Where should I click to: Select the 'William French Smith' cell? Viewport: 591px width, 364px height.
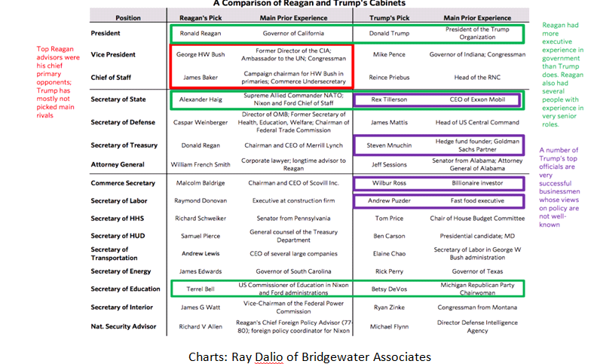click(201, 164)
